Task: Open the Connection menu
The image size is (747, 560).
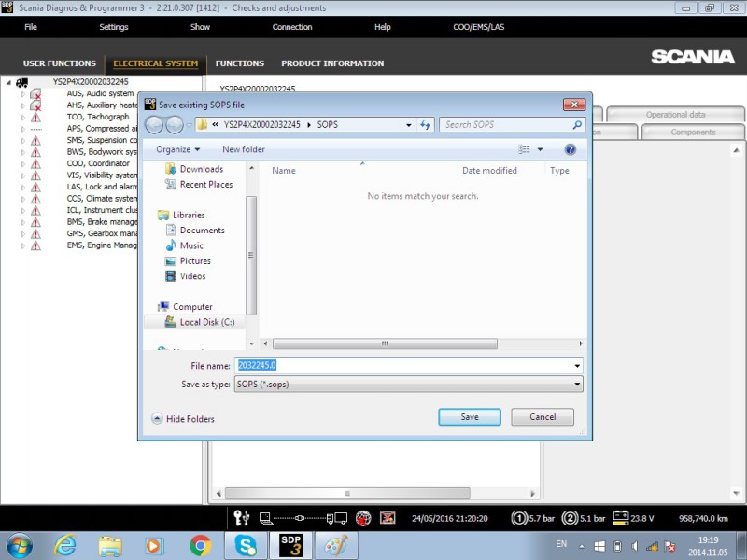Action: point(292,27)
